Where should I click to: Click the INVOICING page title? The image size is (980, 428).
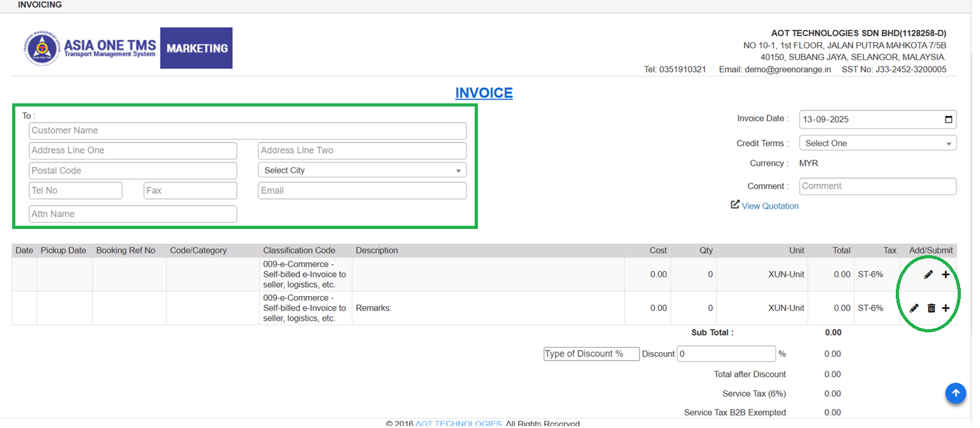(x=40, y=5)
